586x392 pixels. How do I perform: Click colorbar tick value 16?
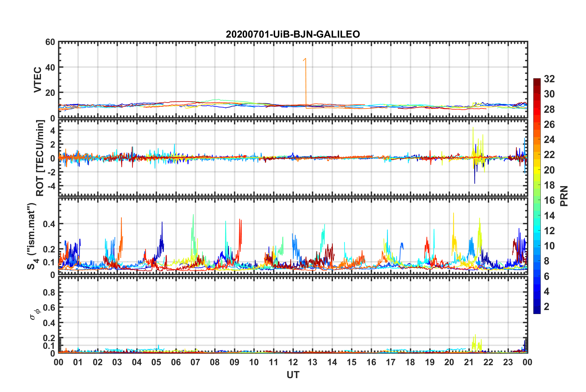coord(549,200)
